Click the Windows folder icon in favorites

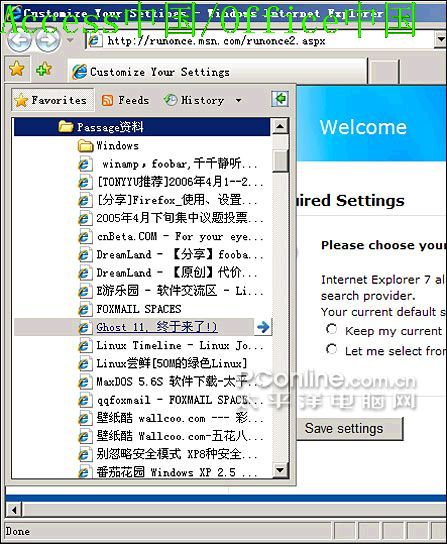point(85,146)
